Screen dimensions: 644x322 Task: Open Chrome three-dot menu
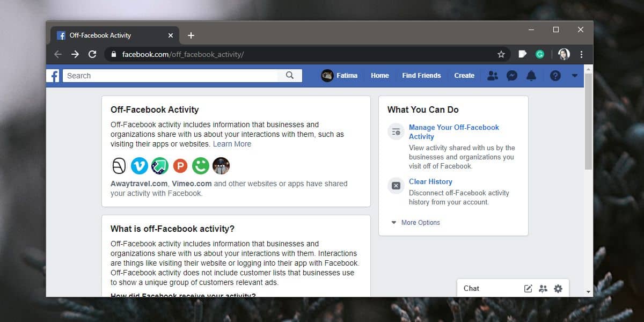click(x=582, y=54)
